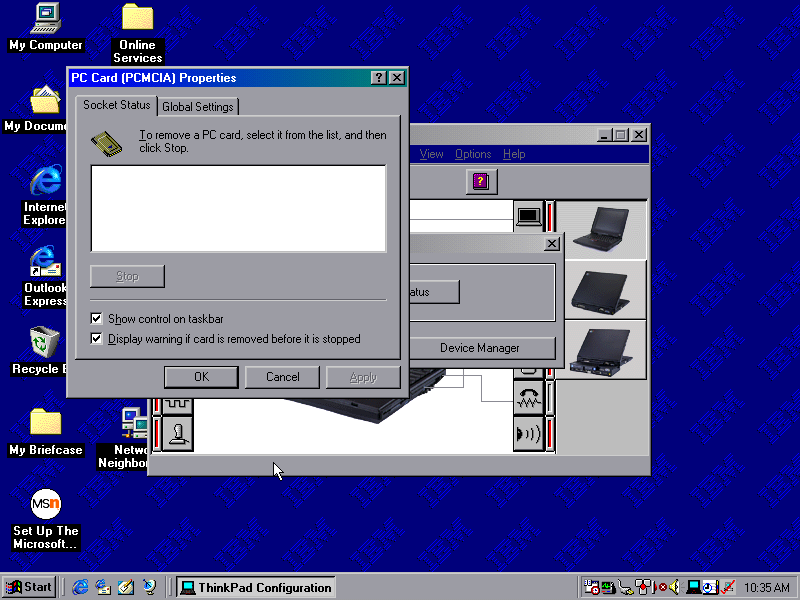Click the Recycle Bin desktop icon
This screenshot has height=600, width=800.
point(43,346)
